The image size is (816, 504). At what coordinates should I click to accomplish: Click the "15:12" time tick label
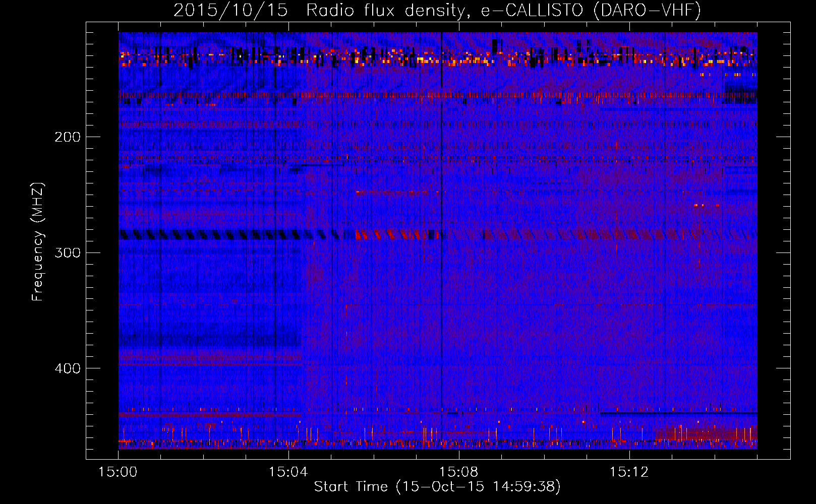pos(629,472)
